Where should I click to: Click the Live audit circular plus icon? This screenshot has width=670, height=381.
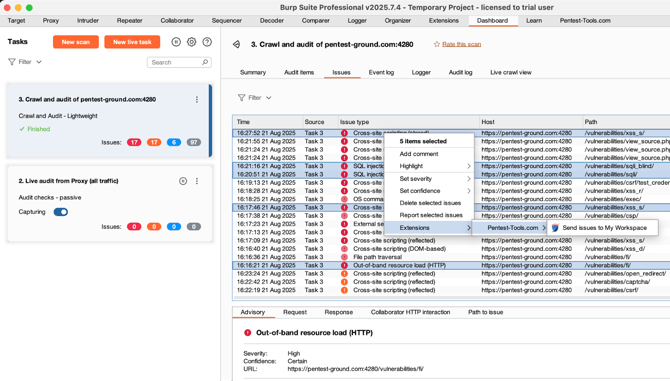tap(183, 181)
